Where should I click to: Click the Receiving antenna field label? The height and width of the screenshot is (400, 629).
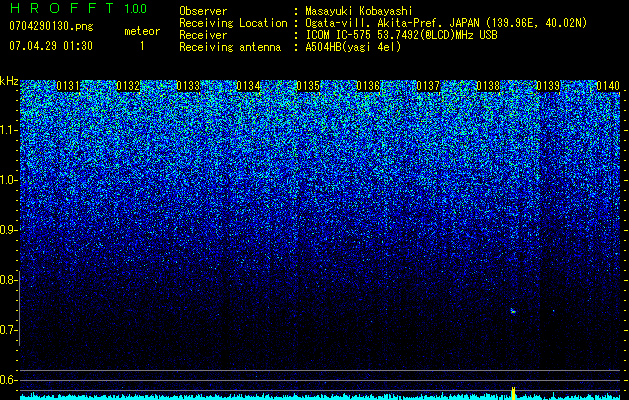point(230,47)
